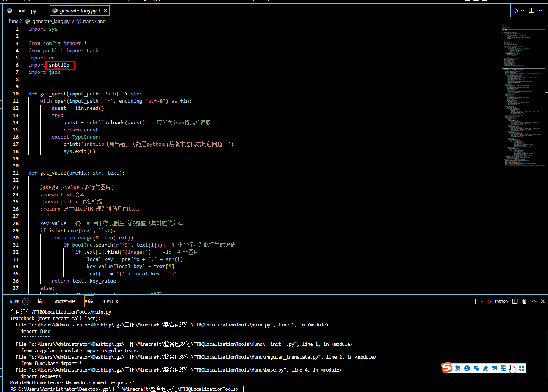The image size is (548, 392).
Task: Open the Sogou handwriting input tool
Action: click(485, 368)
